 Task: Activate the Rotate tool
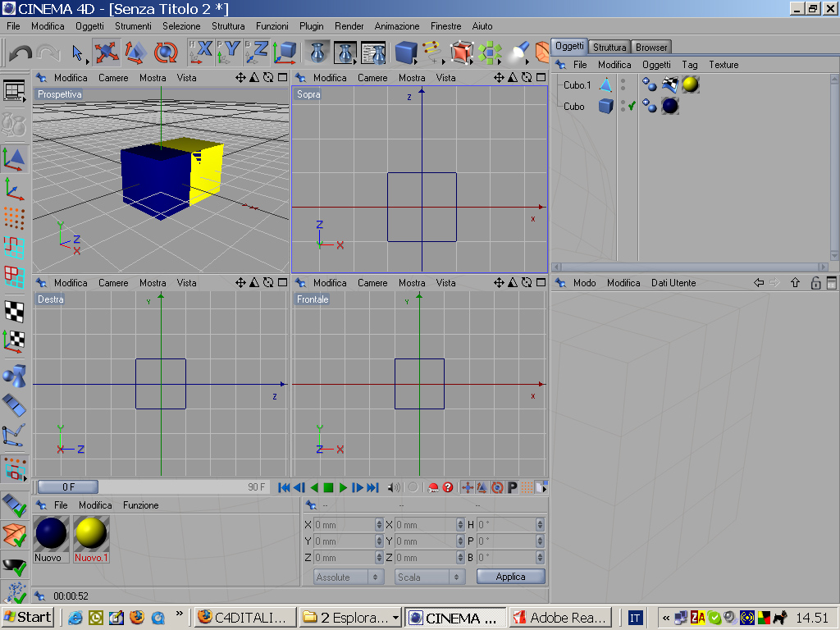tap(166, 52)
